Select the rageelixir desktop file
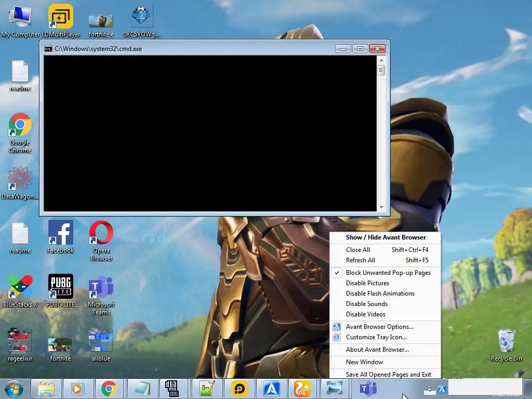This screenshot has height=399, width=532. [x=20, y=345]
